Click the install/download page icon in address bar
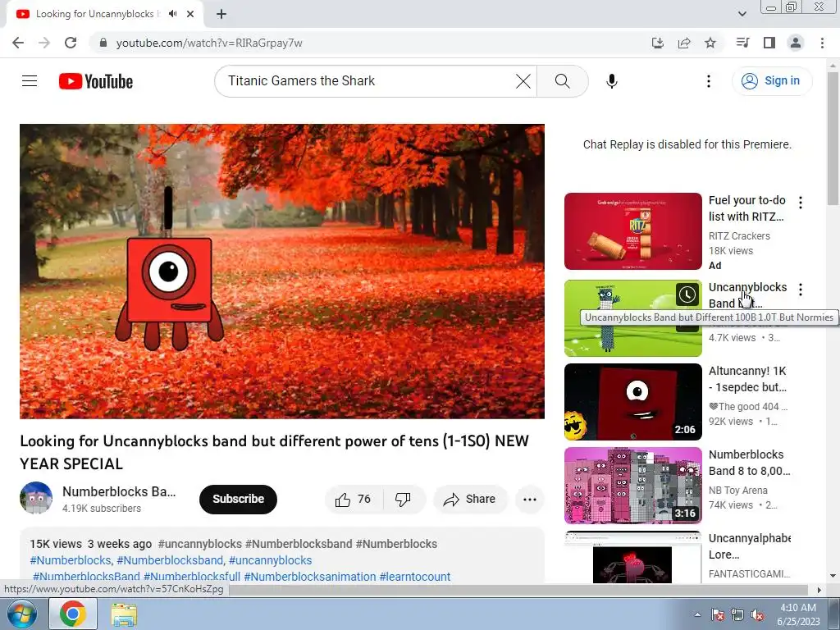The width and height of the screenshot is (840, 630). [657, 43]
